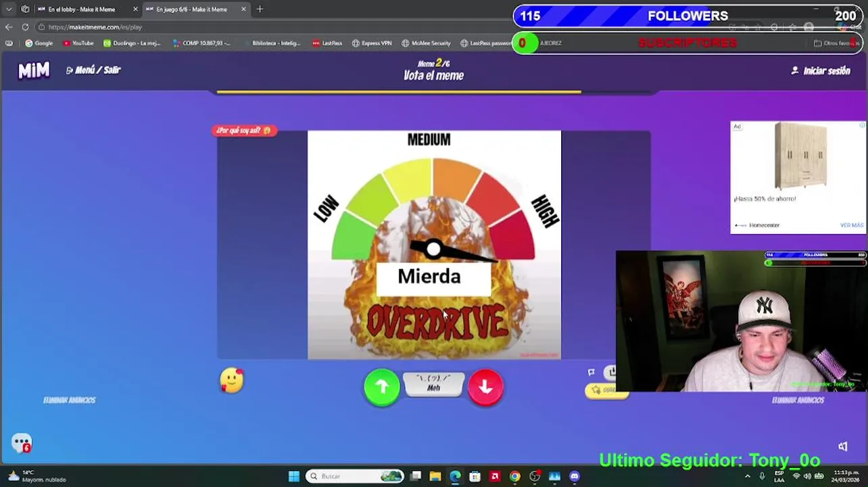Open the COMP 10.867,93 bookmark
The image size is (868, 487).
201,43
